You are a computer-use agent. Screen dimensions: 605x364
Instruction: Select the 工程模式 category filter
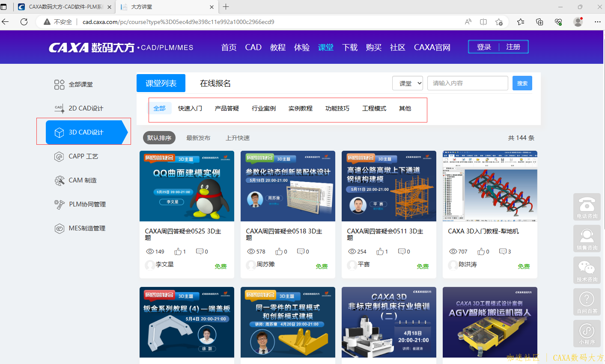(x=374, y=108)
